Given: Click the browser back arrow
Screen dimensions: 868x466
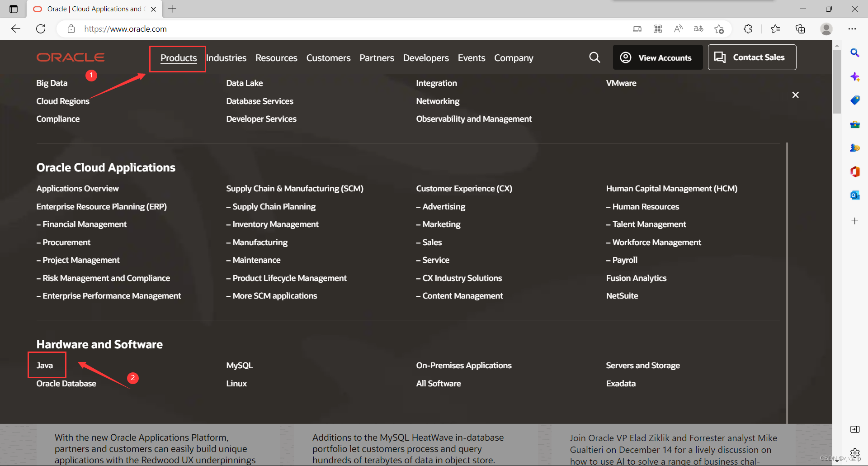Looking at the screenshot, I should coord(16,29).
